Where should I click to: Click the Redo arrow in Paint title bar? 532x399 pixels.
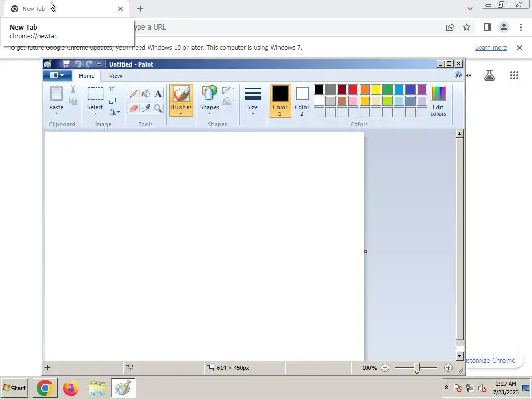tap(89, 64)
